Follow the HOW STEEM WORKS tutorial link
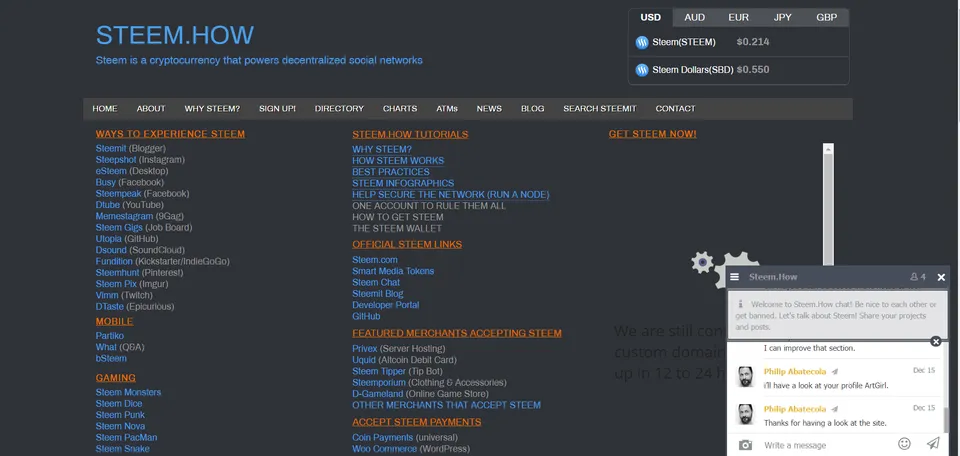Screen dimensions: 960x456 coord(398,161)
